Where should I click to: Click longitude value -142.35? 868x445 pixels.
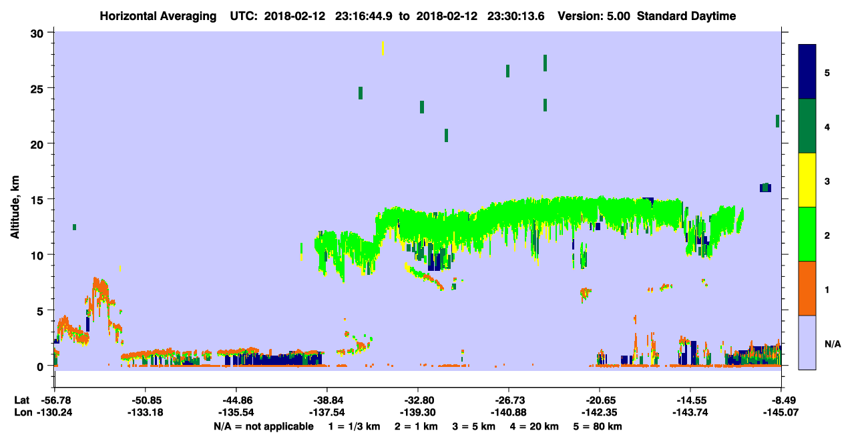pyautogui.click(x=600, y=412)
